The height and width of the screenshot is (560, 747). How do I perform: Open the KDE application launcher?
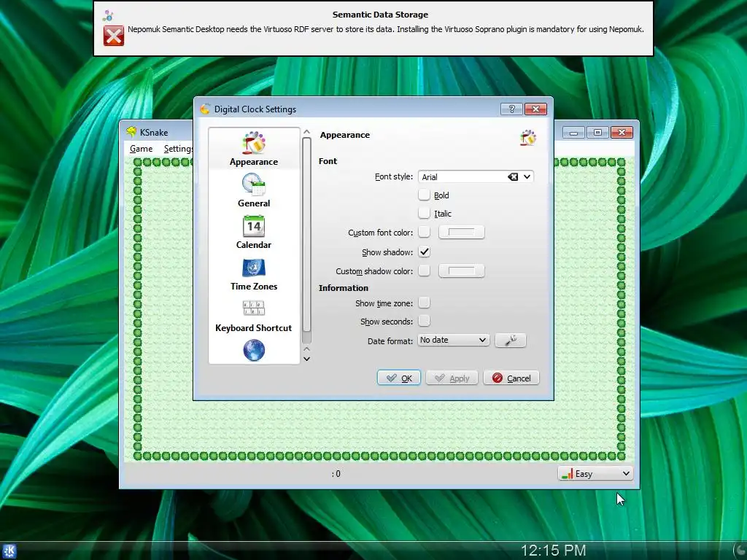point(9,551)
